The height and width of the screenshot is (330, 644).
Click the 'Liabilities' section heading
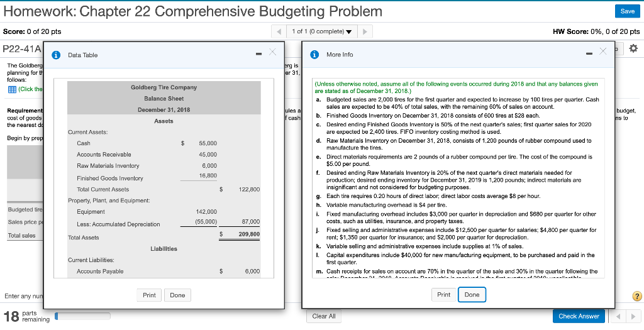164,249
